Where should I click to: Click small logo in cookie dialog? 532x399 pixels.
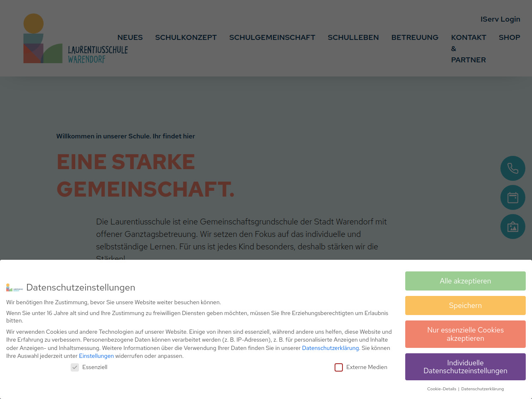pos(15,288)
